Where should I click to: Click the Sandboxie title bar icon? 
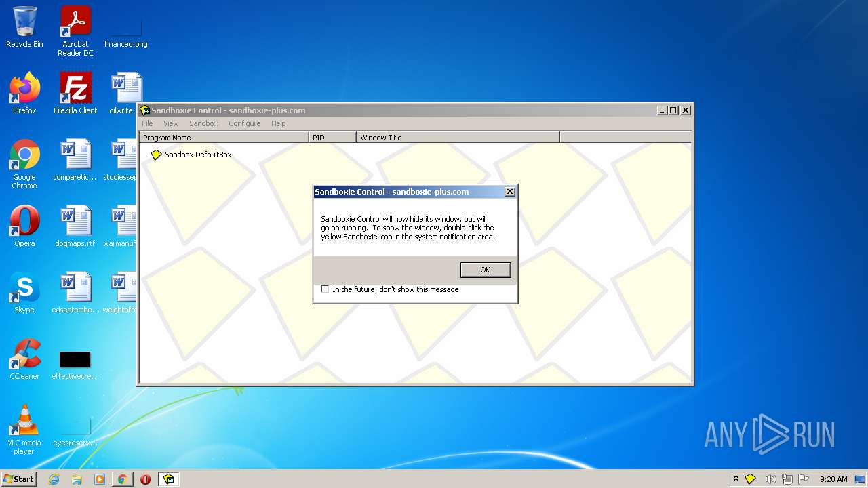tap(144, 110)
